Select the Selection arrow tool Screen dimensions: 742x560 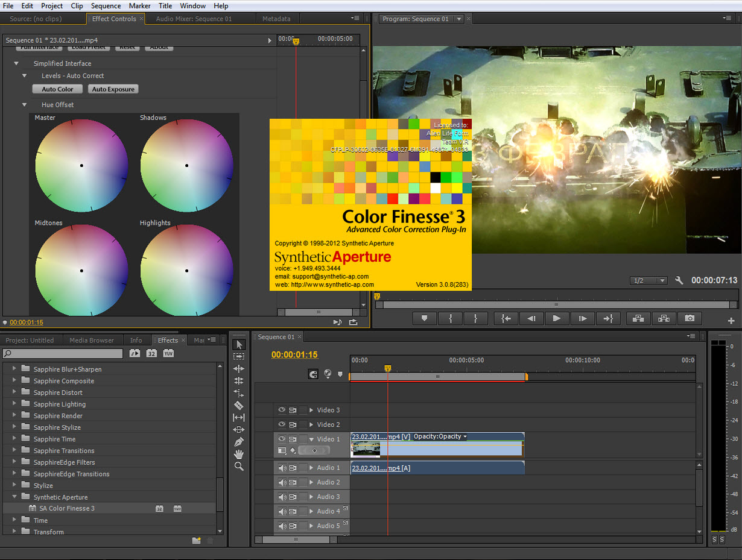pos(239,344)
